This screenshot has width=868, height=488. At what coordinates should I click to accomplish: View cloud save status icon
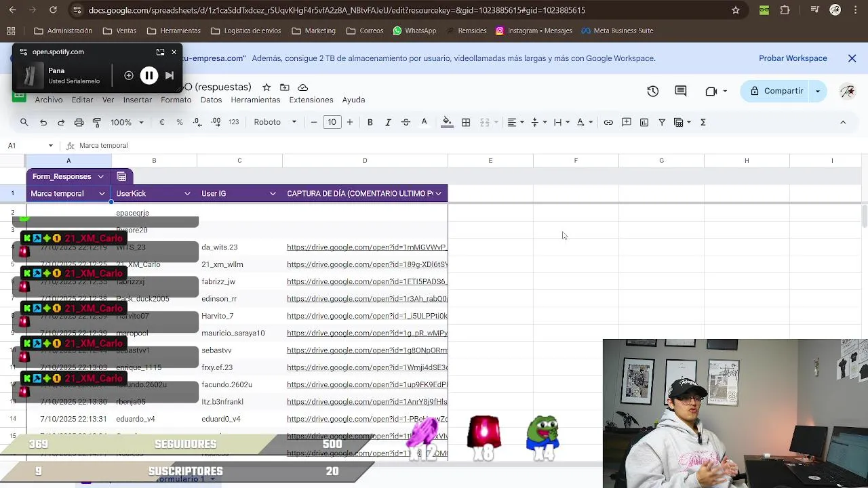(303, 87)
